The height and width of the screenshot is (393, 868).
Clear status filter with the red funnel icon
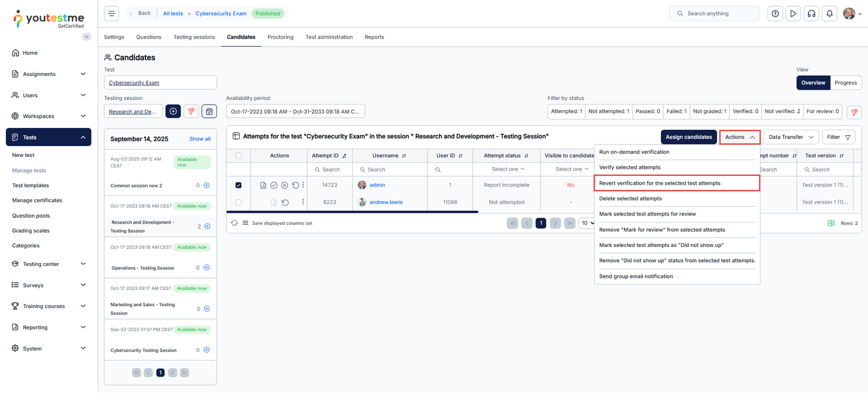pos(854,112)
